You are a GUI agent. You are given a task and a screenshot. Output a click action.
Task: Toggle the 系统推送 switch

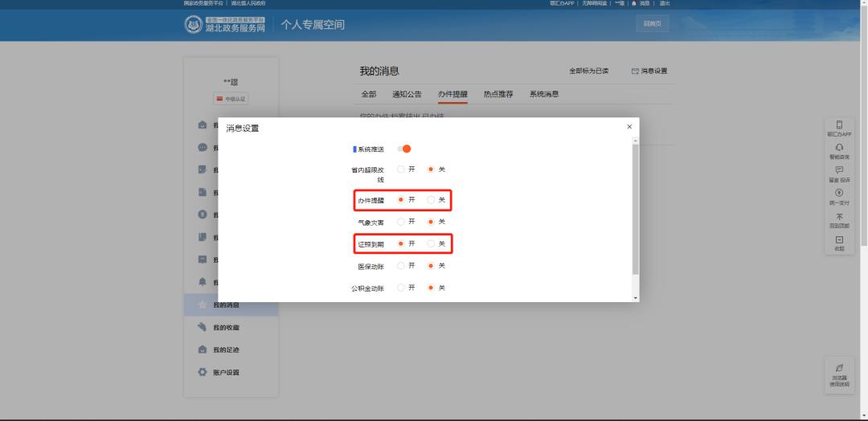point(404,149)
